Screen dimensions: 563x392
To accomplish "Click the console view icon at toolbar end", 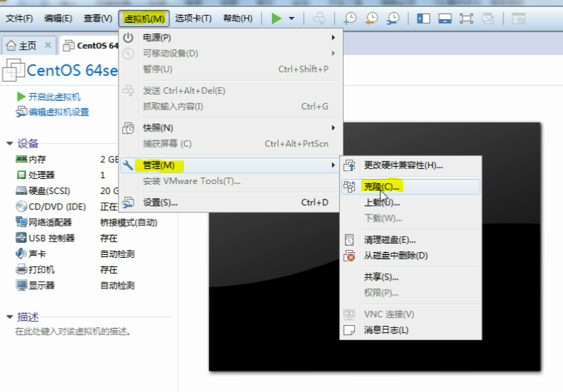I will click(518, 18).
